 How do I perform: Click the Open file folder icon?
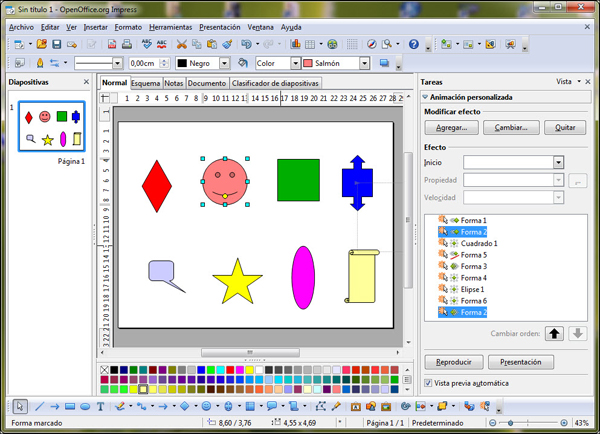(x=42, y=44)
